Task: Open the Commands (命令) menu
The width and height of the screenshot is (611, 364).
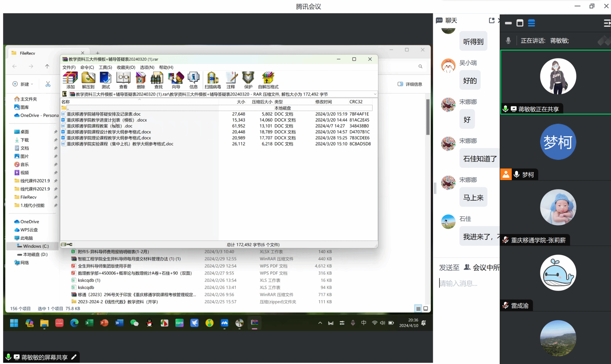Action: [x=87, y=67]
